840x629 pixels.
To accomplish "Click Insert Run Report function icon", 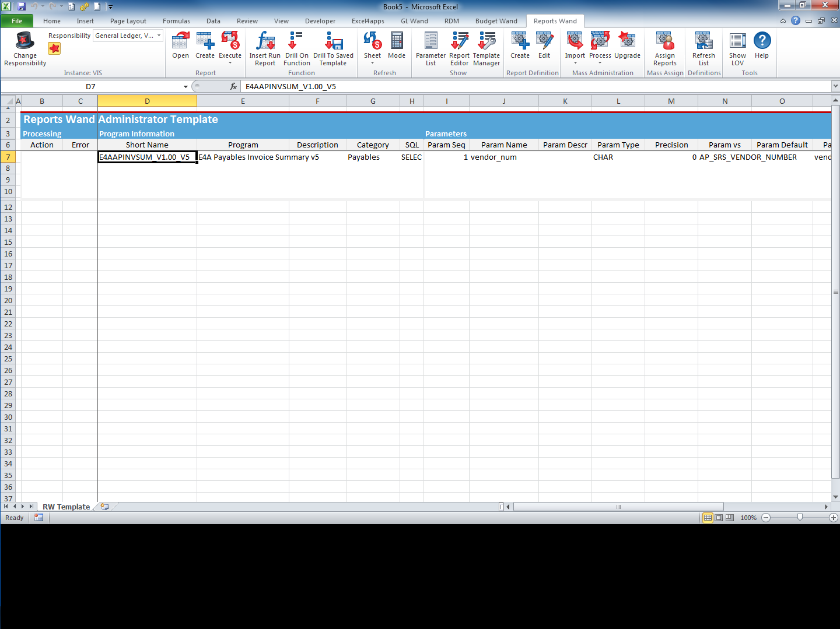I will pyautogui.click(x=265, y=41).
